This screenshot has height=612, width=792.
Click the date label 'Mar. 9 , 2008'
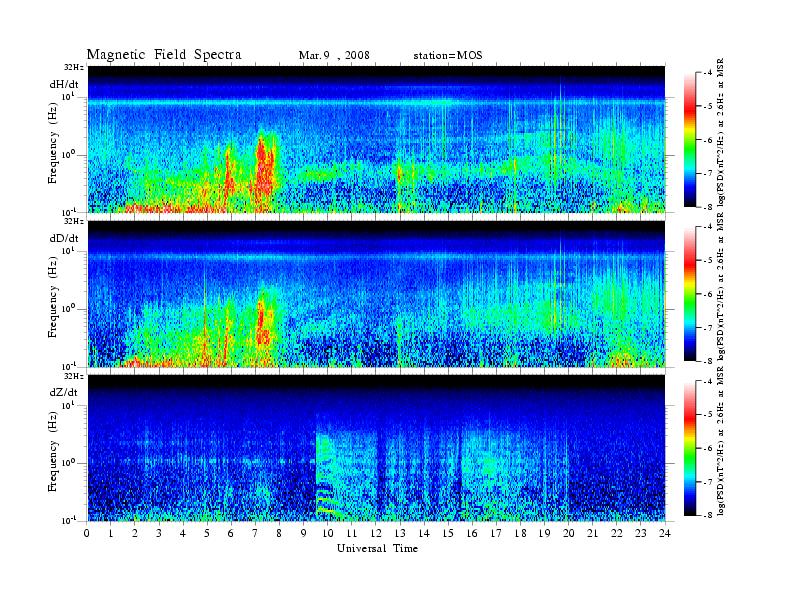point(334,55)
